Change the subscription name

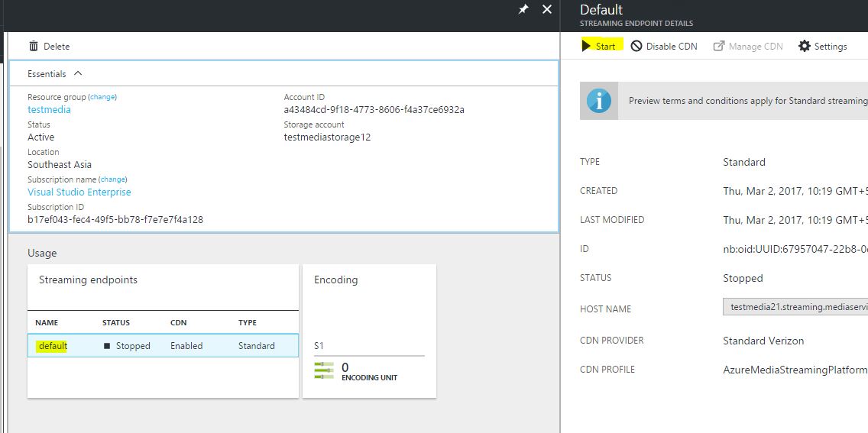pos(113,179)
